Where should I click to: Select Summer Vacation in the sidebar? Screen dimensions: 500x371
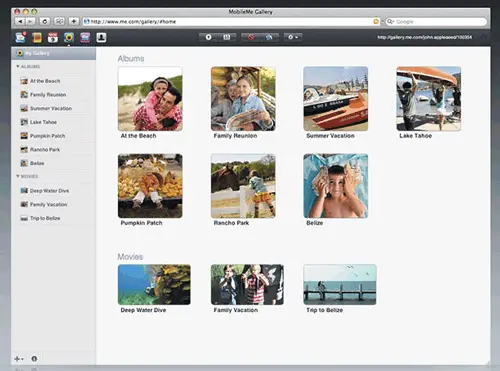54,108
